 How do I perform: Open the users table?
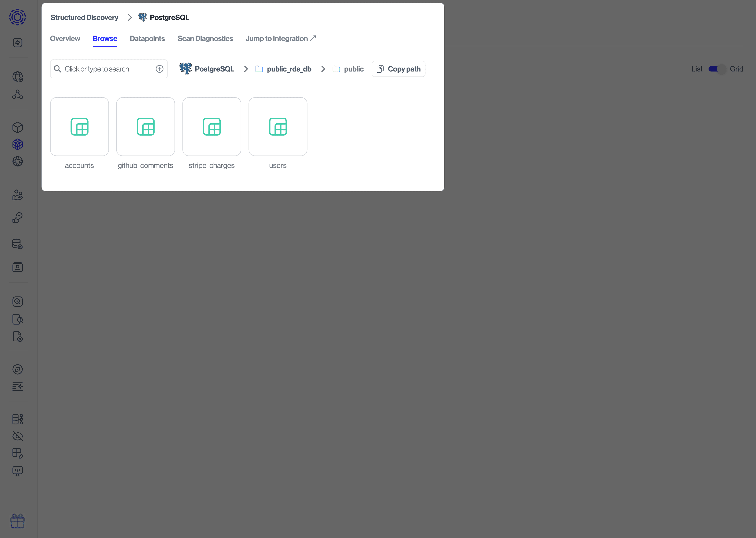[x=277, y=126]
